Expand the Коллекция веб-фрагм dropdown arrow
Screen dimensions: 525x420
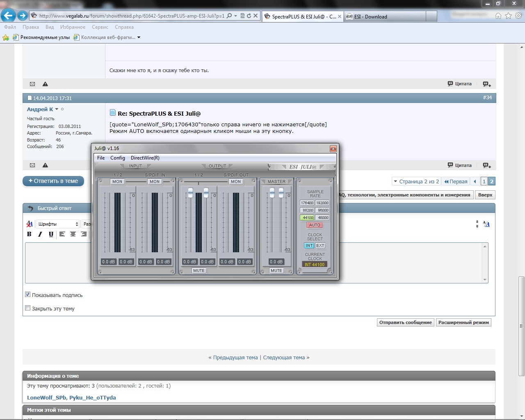(x=139, y=37)
